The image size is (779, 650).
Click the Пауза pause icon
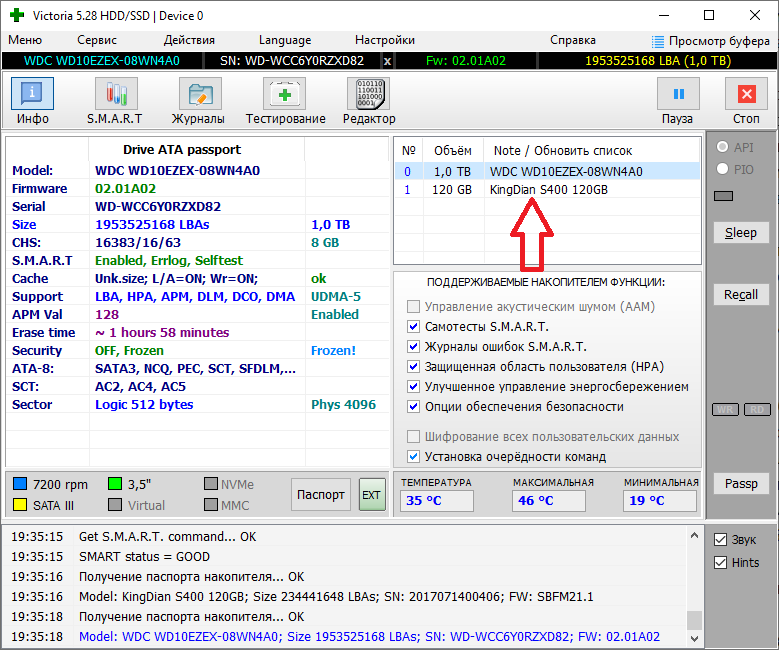(678, 94)
